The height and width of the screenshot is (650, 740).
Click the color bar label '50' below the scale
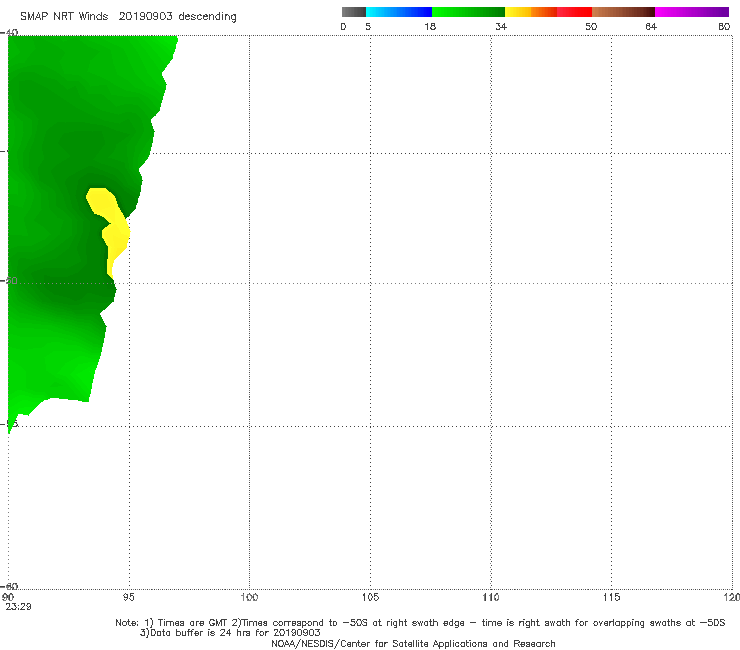tap(591, 26)
